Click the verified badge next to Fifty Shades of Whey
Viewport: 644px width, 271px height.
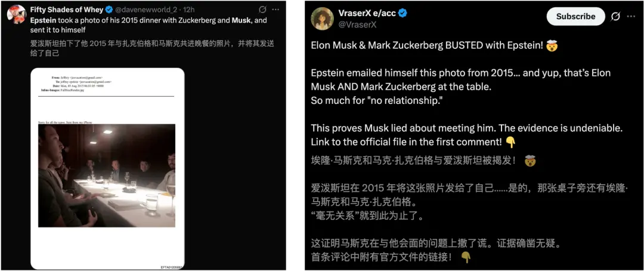coord(109,10)
